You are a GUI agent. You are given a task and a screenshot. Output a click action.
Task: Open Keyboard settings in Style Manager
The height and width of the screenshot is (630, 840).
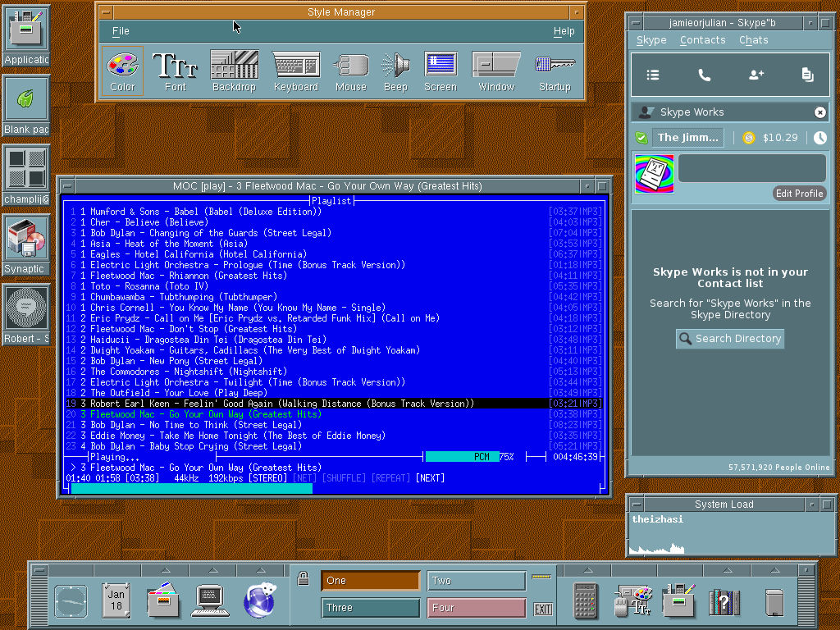(x=295, y=71)
